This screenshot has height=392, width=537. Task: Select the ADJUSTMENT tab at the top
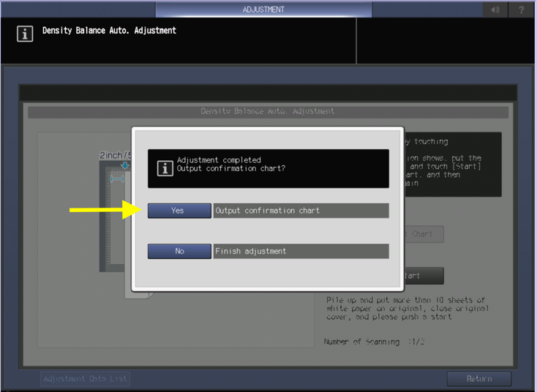tap(263, 10)
